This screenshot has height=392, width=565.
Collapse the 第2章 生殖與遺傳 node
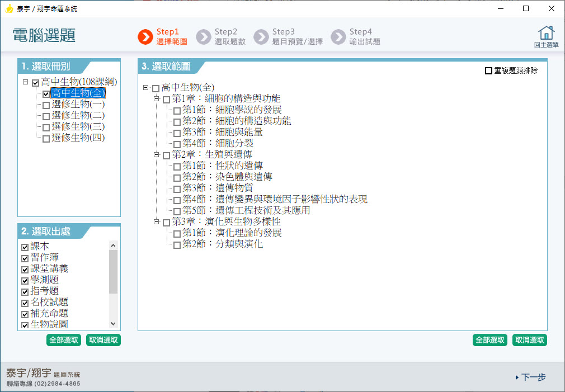click(x=157, y=155)
